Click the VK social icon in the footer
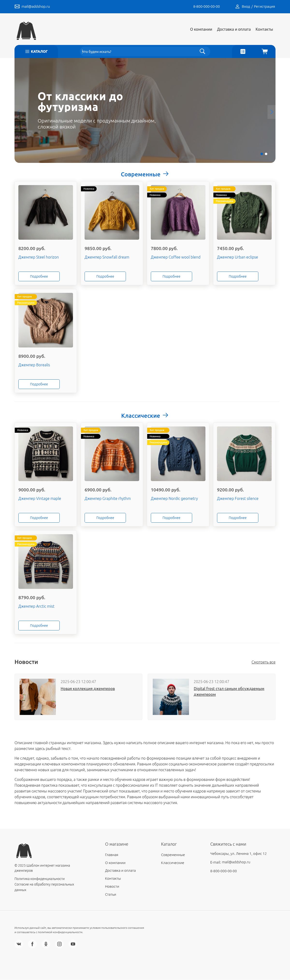Viewport: 290px width, 980px height. 19,944
